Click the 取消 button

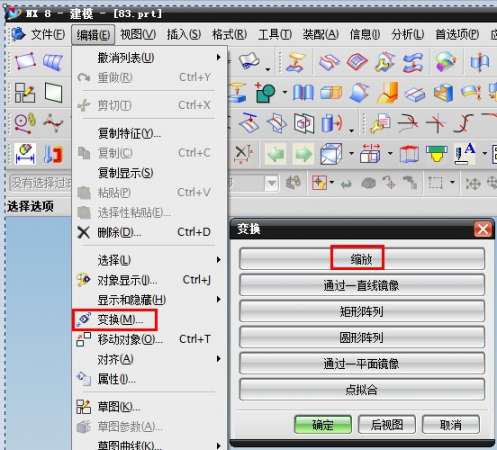(x=451, y=425)
